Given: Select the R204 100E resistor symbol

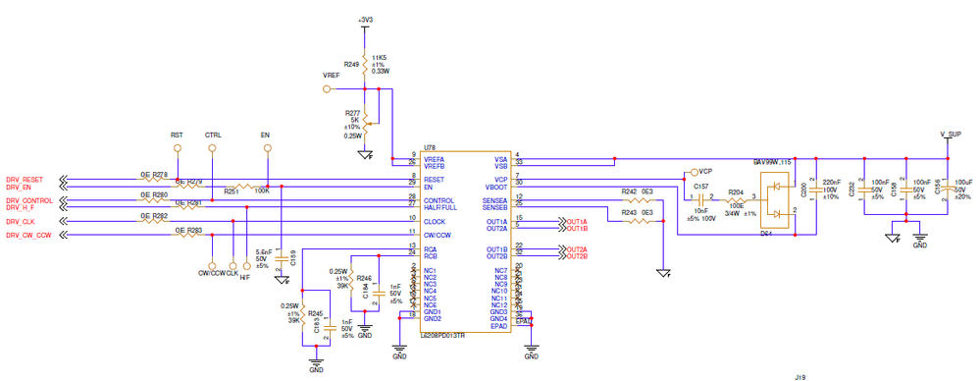Looking at the screenshot, I should coord(736,200).
